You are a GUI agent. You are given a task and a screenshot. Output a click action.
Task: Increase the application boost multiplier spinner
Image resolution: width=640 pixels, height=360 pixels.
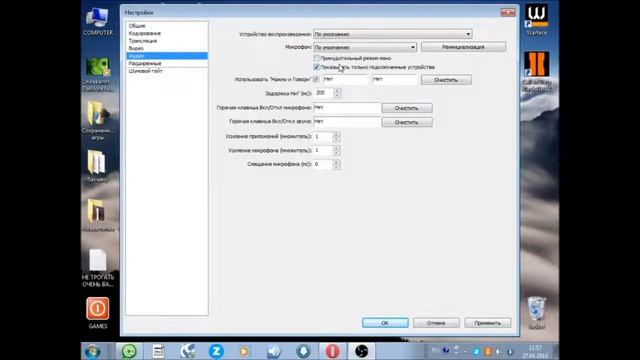click(x=336, y=134)
